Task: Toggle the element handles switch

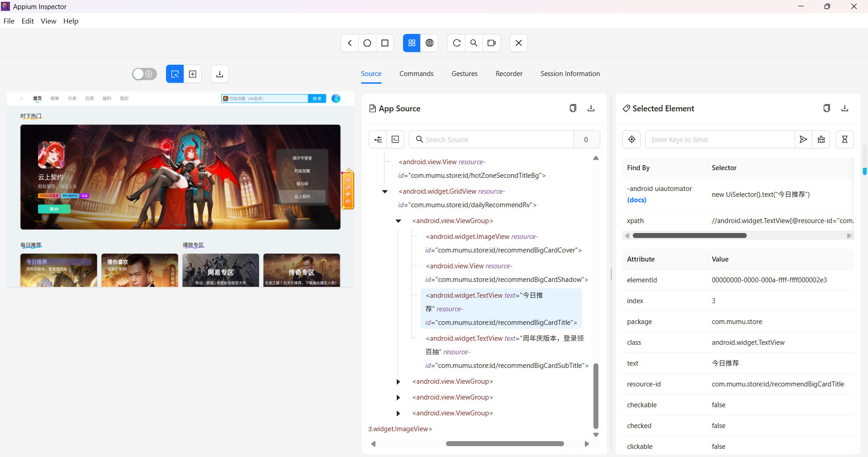Action: pyautogui.click(x=144, y=74)
